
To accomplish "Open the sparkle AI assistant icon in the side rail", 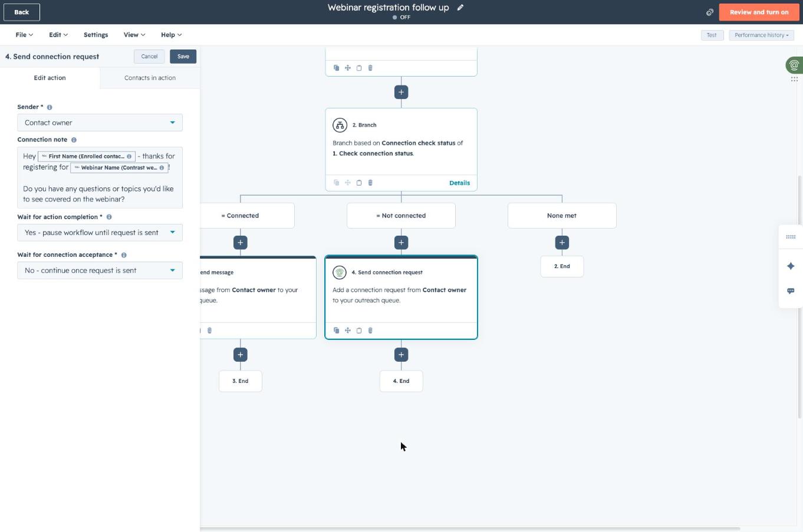I will [791, 266].
